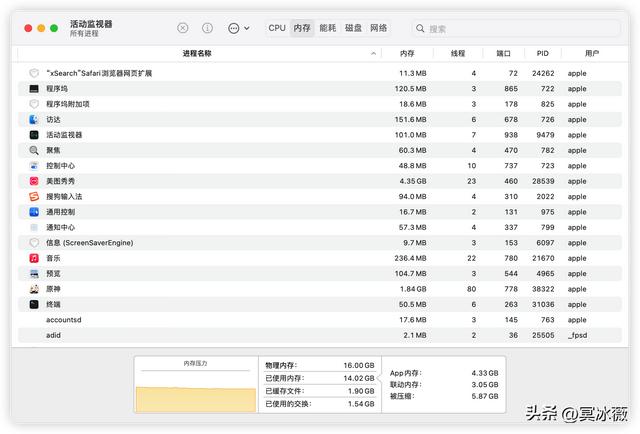
Task: Click the 物理内存 16.00 GB entry
Action: click(x=320, y=365)
